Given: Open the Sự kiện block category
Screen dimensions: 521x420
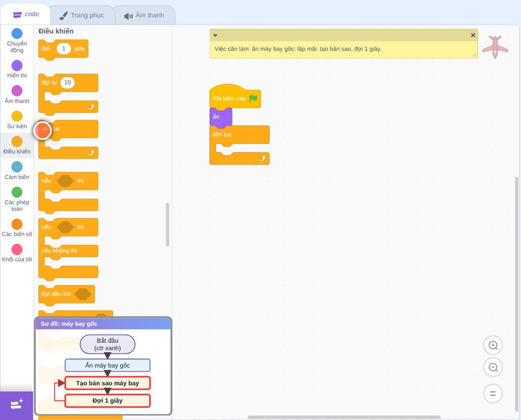Looking at the screenshot, I should tap(17, 120).
